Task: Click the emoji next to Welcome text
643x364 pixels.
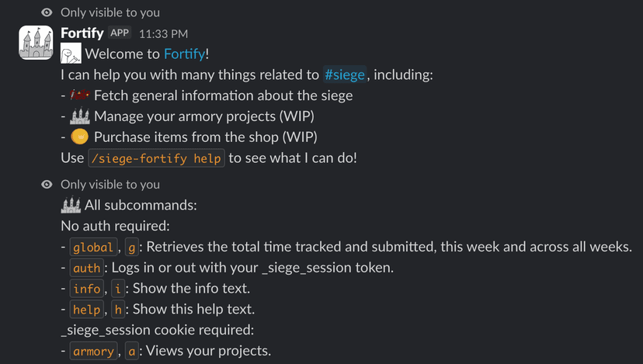Action: (x=71, y=54)
